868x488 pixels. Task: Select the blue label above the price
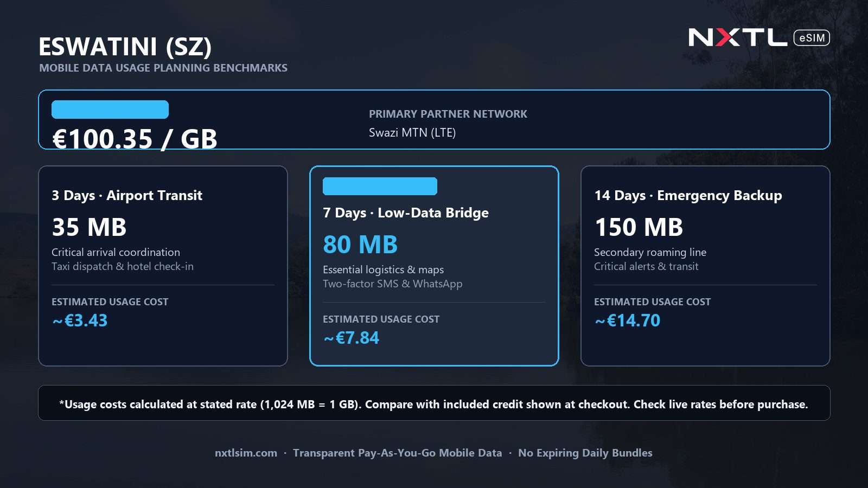click(110, 110)
